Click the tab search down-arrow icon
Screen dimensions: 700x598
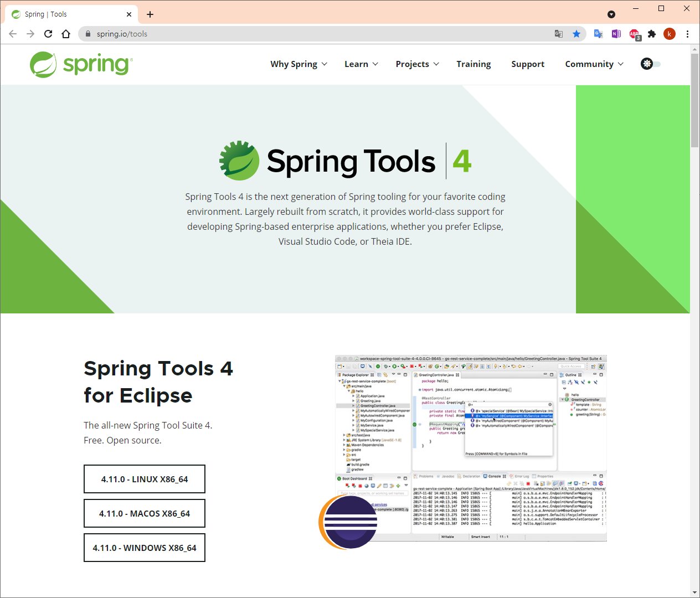coord(611,14)
